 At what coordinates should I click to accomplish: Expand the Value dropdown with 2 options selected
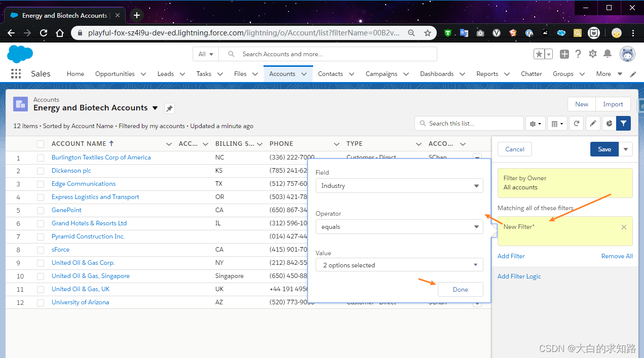[x=399, y=264]
